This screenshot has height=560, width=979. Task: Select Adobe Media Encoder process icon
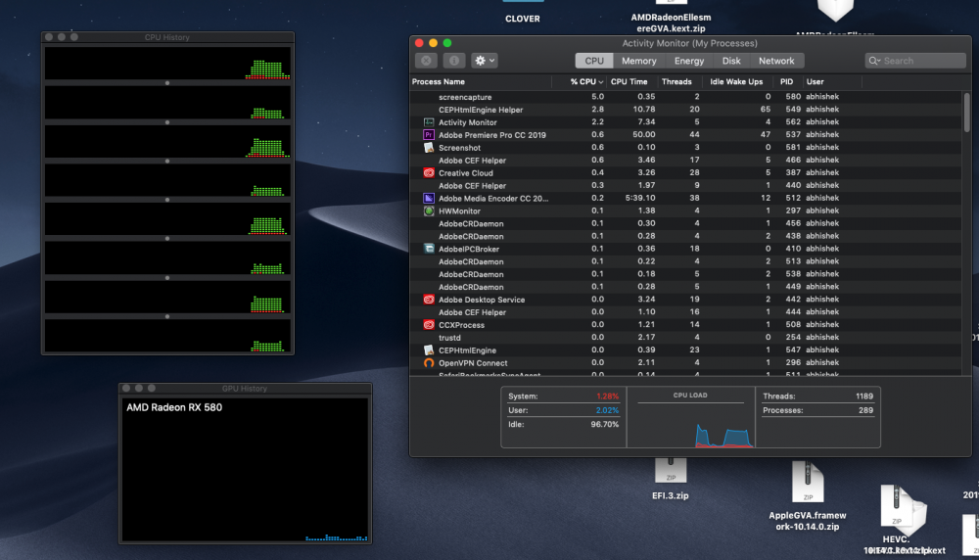point(429,198)
